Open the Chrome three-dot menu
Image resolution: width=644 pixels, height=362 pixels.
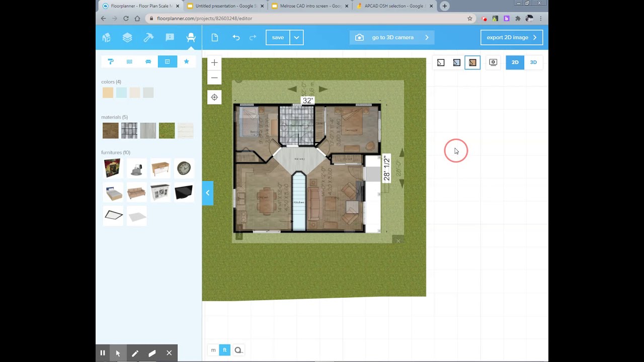(x=541, y=19)
